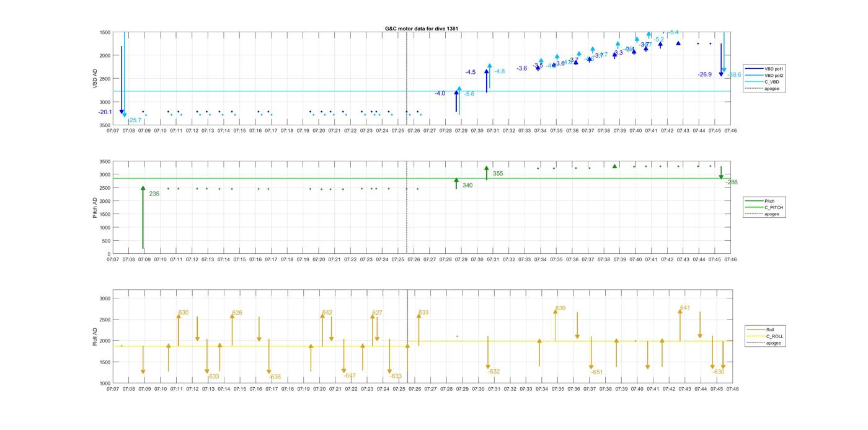Click the 340 pitch data label
Screen dimensions: 868x430
click(x=467, y=186)
